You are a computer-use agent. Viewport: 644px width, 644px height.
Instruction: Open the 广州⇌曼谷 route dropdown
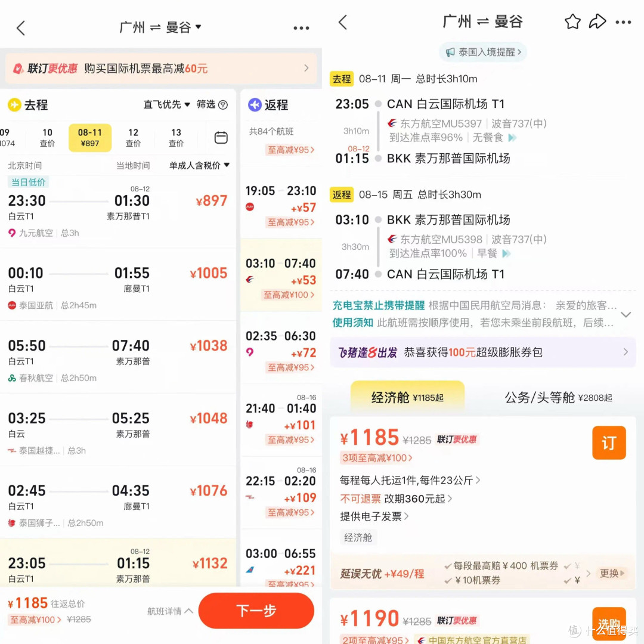160,27
